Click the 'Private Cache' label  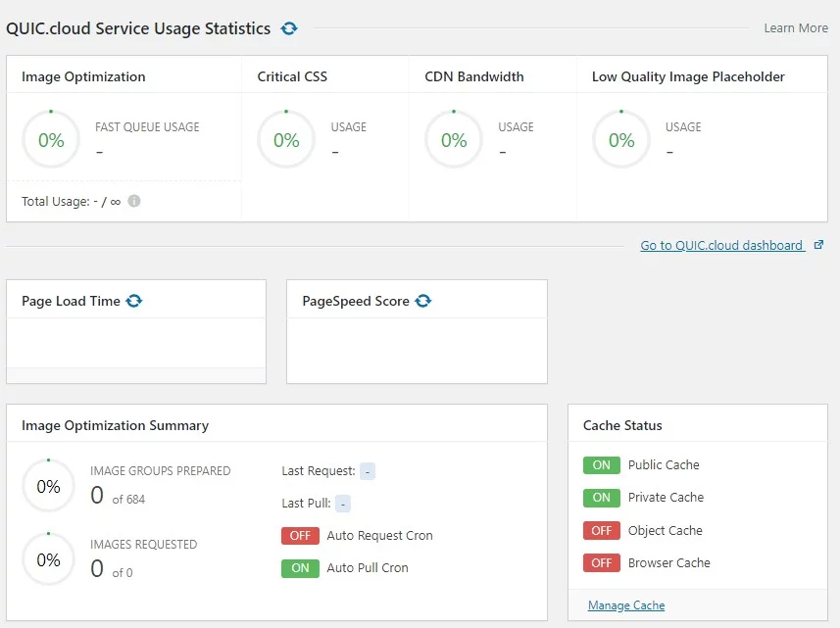tap(666, 498)
